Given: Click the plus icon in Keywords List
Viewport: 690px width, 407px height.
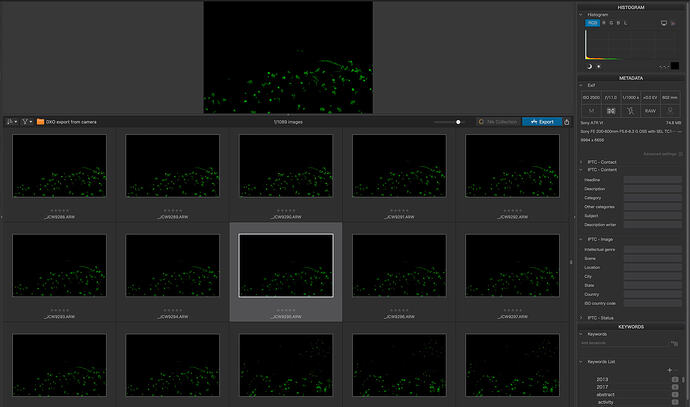Looking at the screenshot, I should (x=669, y=370).
